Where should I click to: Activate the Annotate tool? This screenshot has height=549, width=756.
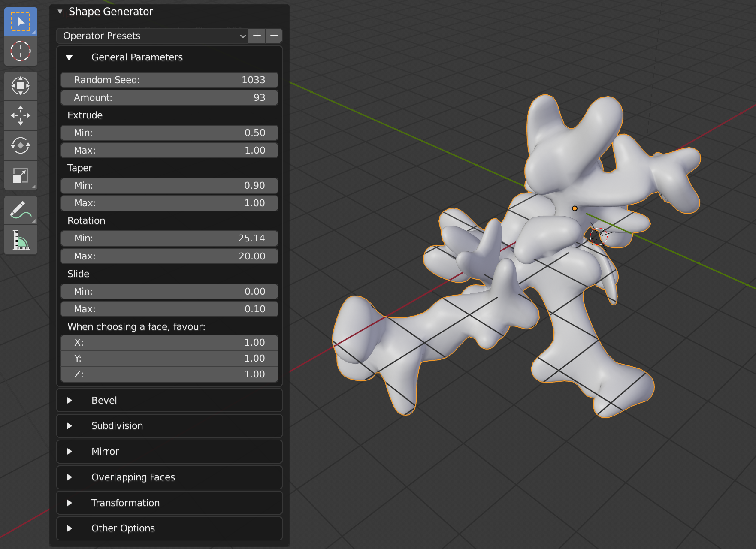[x=20, y=210]
